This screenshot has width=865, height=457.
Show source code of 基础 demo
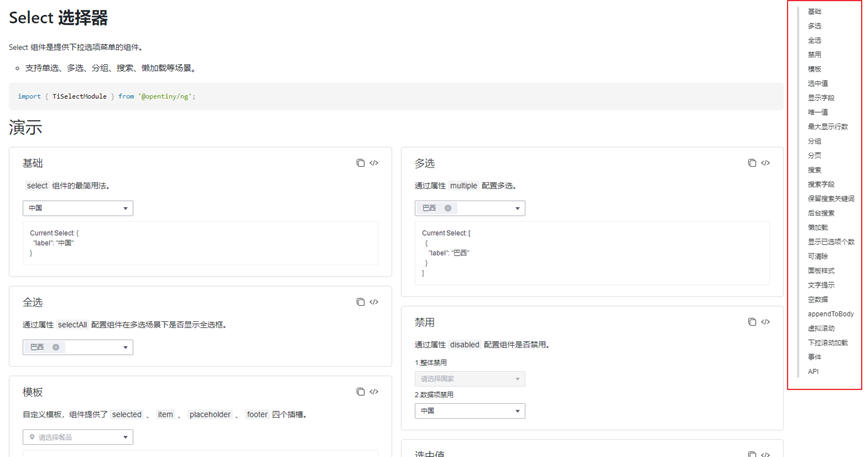[x=374, y=163]
